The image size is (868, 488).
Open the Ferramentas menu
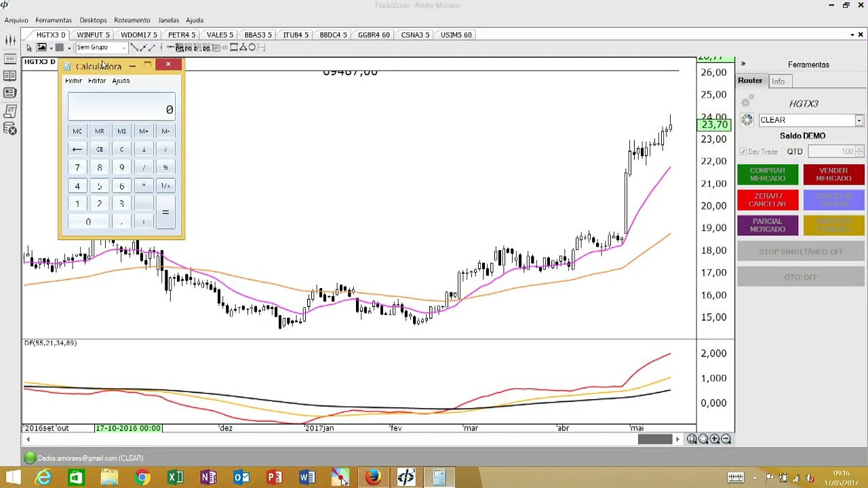pyautogui.click(x=54, y=20)
